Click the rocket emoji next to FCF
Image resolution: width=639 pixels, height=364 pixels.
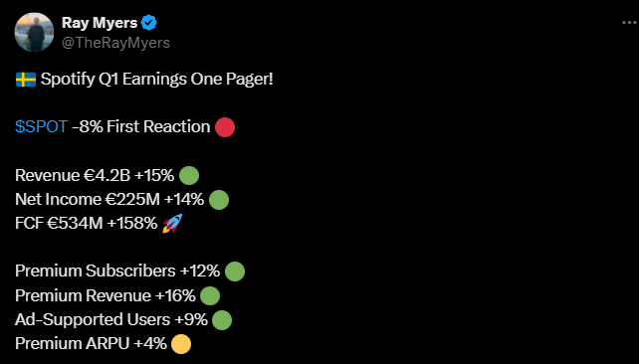[x=172, y=224]
